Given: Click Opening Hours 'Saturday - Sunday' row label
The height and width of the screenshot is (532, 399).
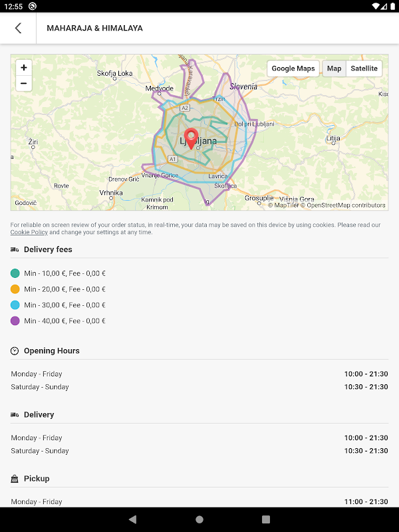Looking at the screenshot, I should (x=40, y=387).
